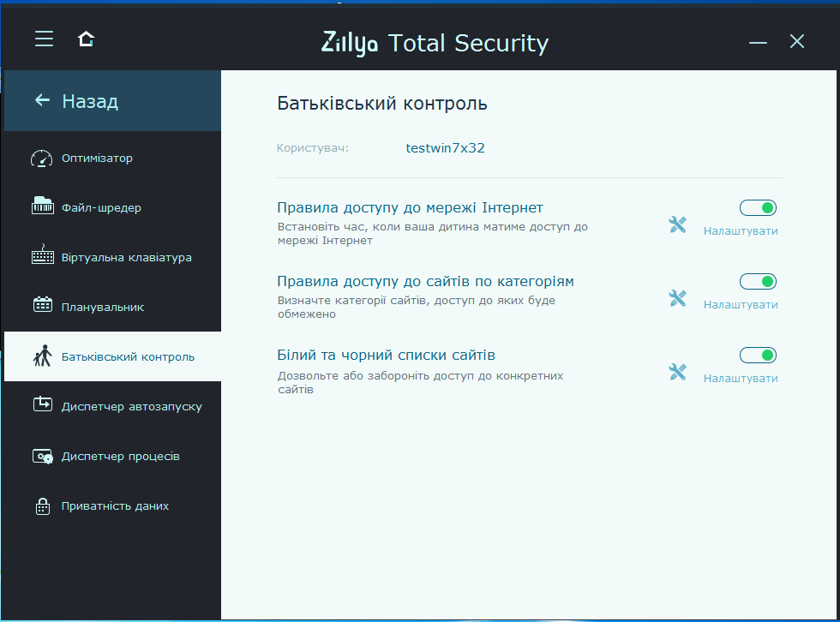This screenshot has height=622, width=840.
Task: Click the Приватність даних lock icon
Action: pyautogui.click(x=42, y=505)
